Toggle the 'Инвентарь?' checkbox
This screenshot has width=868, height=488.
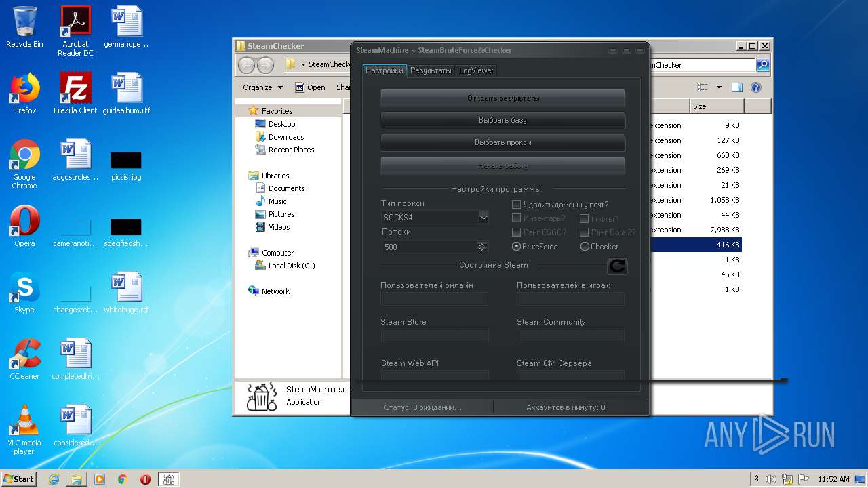point(516,218)
